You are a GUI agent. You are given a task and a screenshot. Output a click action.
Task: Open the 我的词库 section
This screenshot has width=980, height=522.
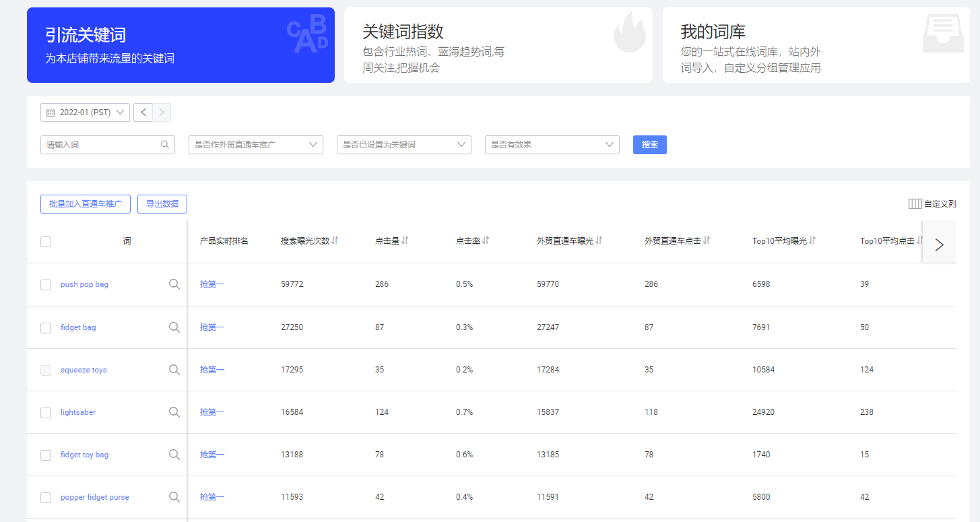[x=816, y=45]
